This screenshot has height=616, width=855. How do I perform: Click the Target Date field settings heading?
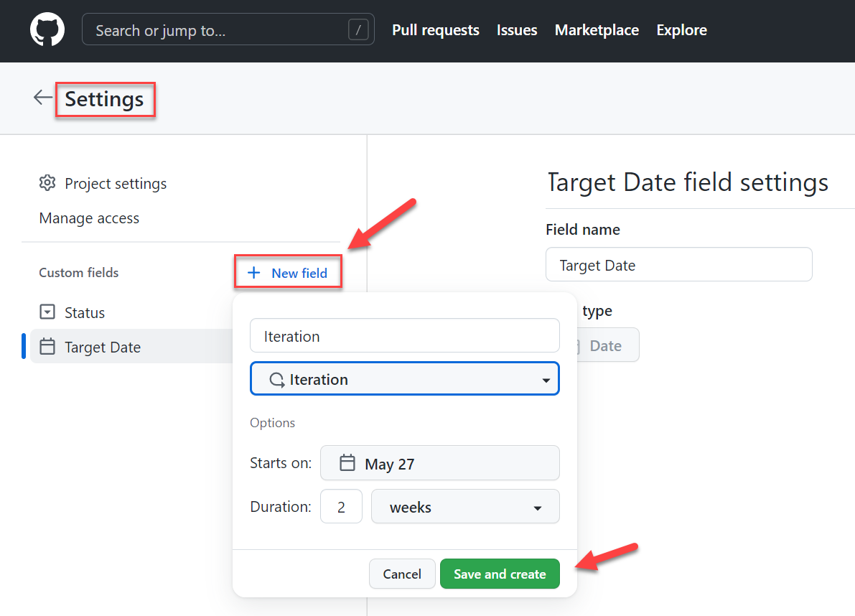pyautogui.click(x=687, y=182)
